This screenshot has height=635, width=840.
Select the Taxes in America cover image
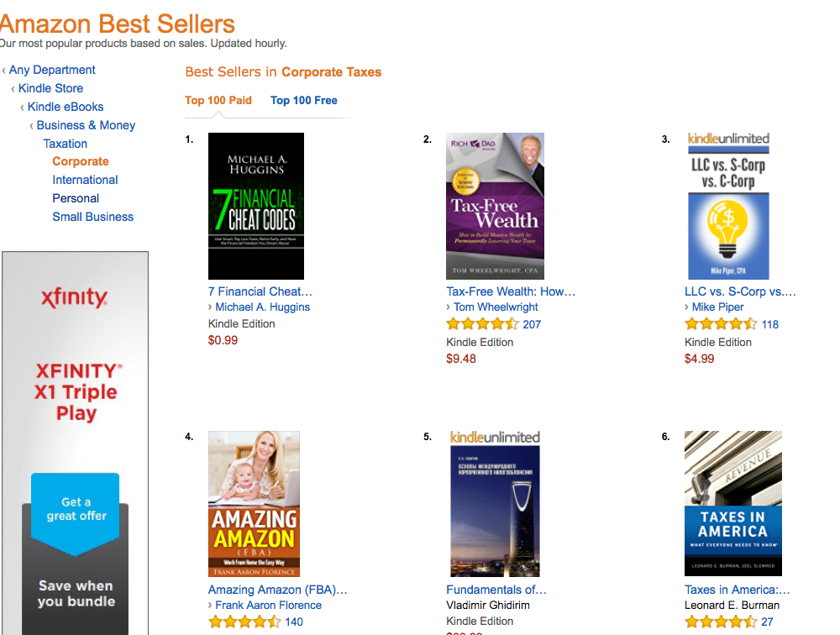pos(732,504)
